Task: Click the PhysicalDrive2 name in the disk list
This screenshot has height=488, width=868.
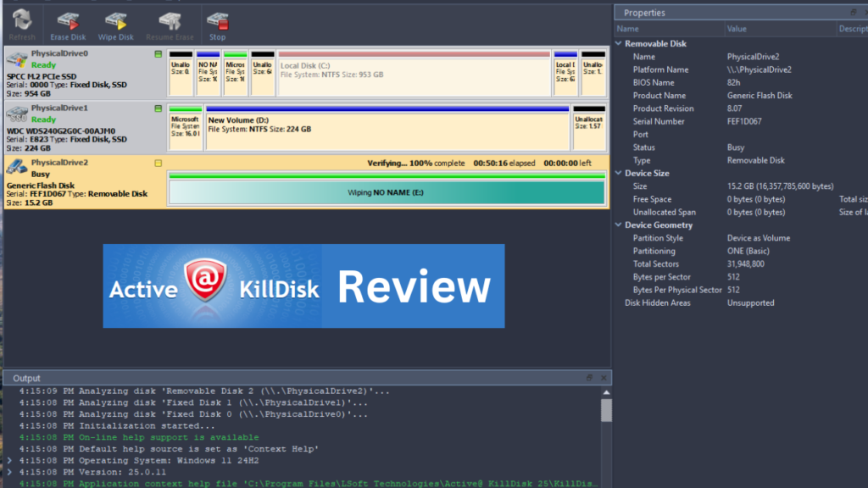Action: [x=60, y=163]
